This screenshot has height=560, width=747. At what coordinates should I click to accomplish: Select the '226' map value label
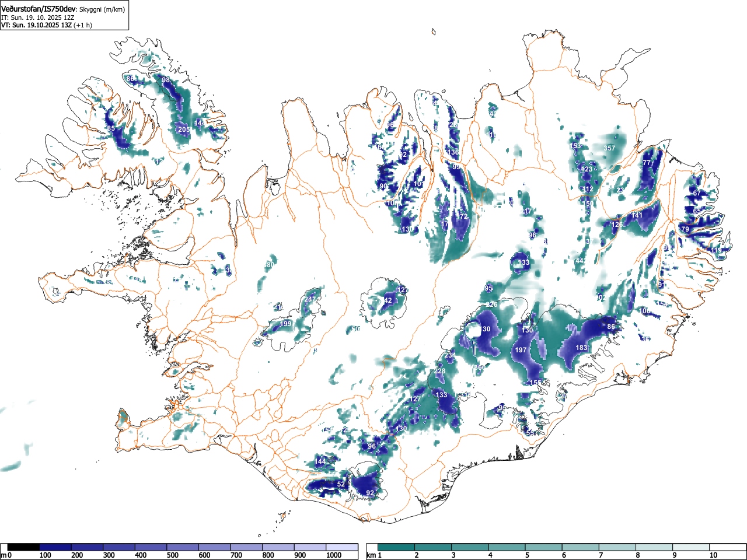492,305
